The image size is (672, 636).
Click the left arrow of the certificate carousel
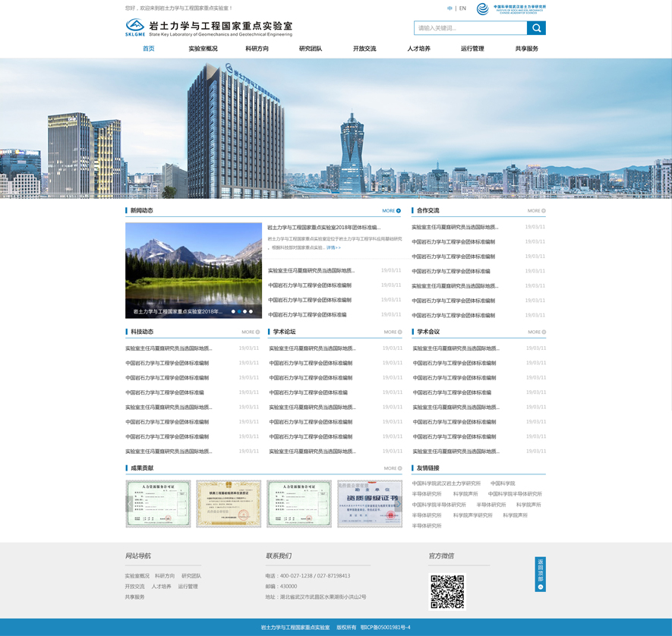coord(129,504)
